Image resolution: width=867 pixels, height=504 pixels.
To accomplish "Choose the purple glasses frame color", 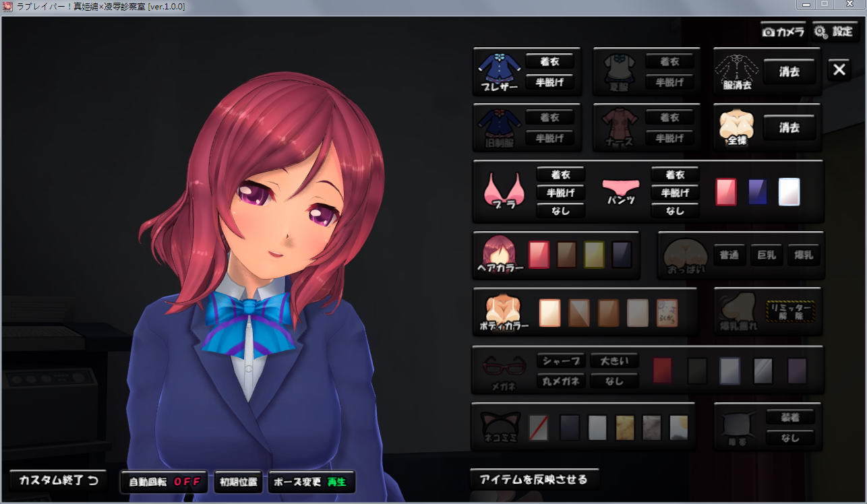I will point(798,371).
